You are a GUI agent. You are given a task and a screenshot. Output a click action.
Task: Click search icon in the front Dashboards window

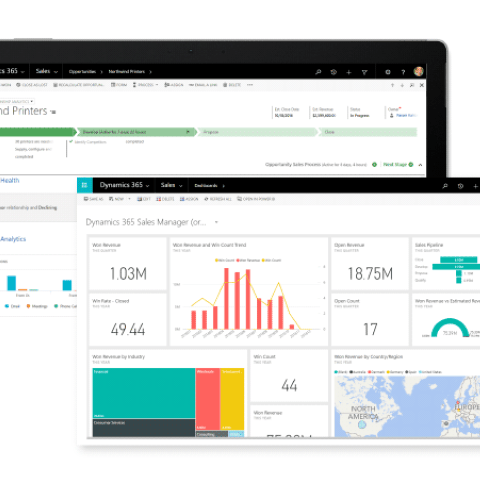[445, 186]
